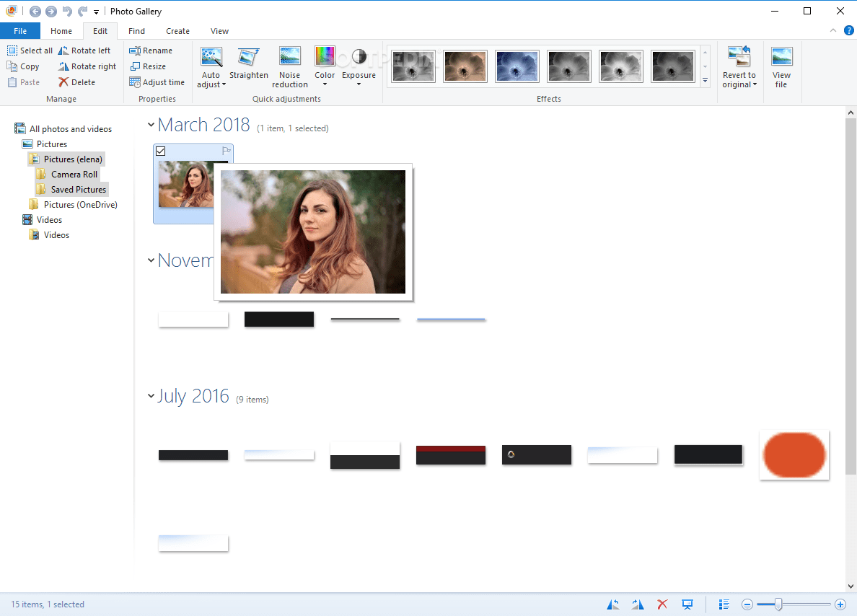Select the Camera Roll folder
The image size is (857, 616).
(x=74, y=174)
